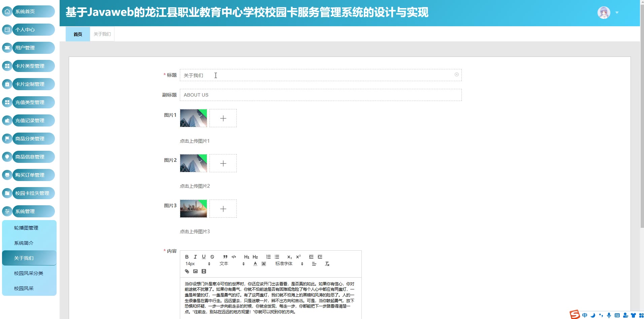Insert a code block in the editor
Image resolution: width=644 pixels, height=319 pixels.
[234, 257]
